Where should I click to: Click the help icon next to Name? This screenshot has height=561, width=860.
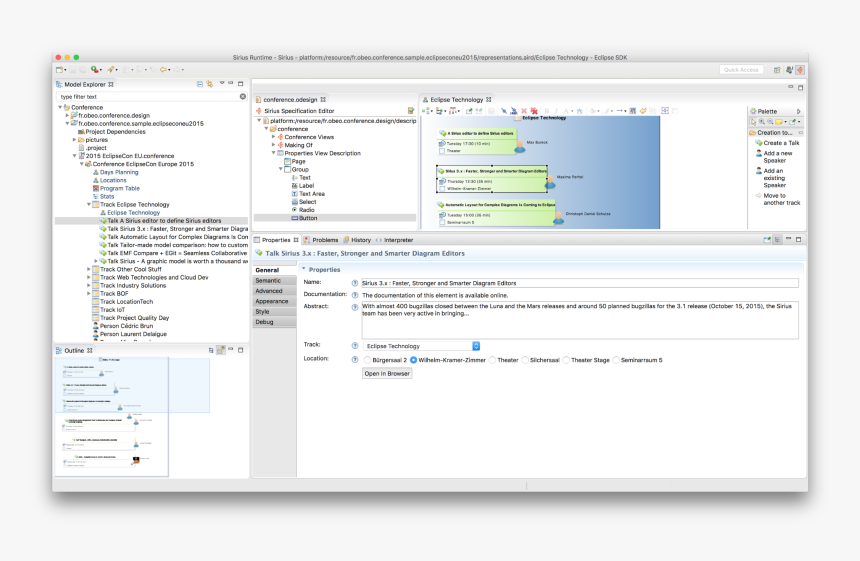(x=354, y=283)
